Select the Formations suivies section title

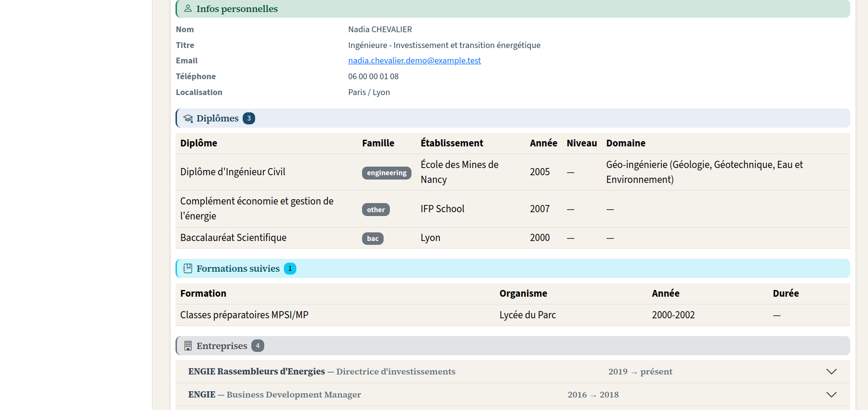click(x=238, y=268)
